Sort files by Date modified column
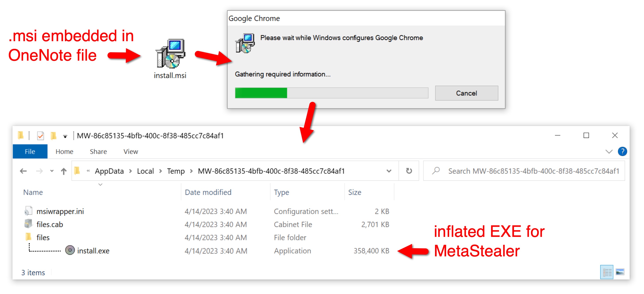 [208, 192]
